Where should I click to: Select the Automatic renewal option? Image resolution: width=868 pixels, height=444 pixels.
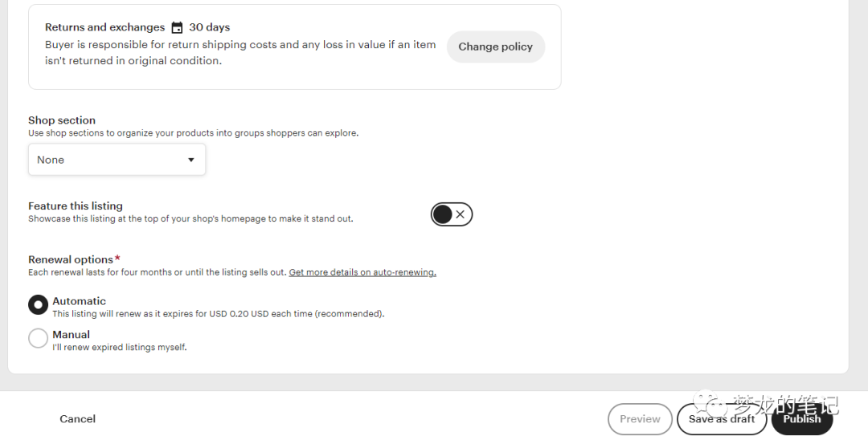coord(39,304)
